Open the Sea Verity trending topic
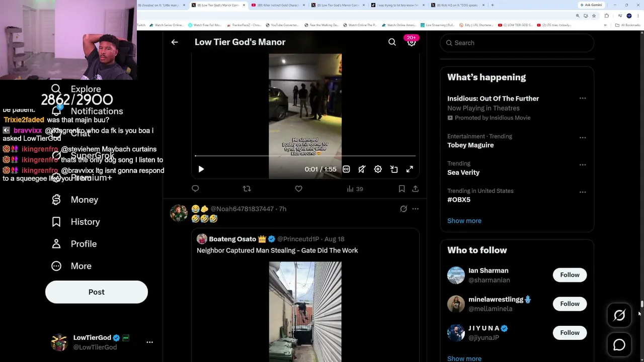 (x=463, y=172)
